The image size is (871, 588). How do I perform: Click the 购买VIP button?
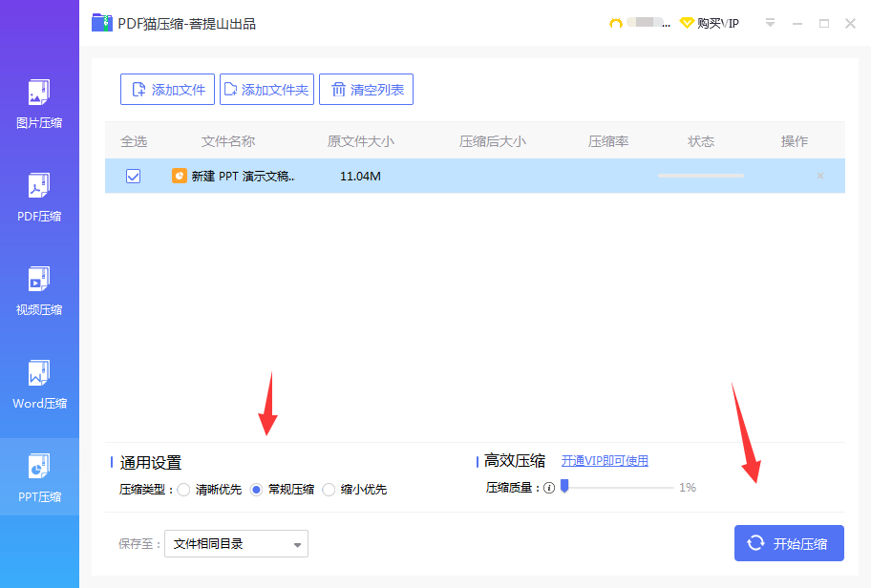[x=710, y=23]
